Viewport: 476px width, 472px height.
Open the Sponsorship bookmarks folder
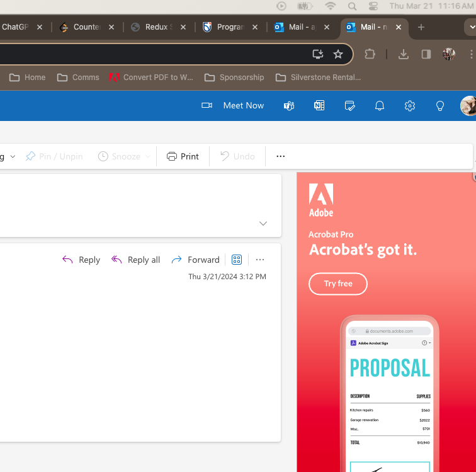coord(234,78)
